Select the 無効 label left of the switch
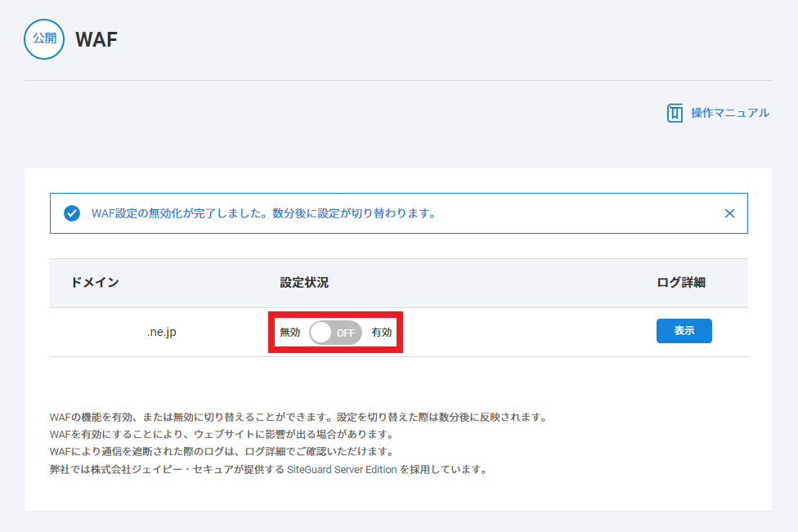798x532 pixels. 289,333
